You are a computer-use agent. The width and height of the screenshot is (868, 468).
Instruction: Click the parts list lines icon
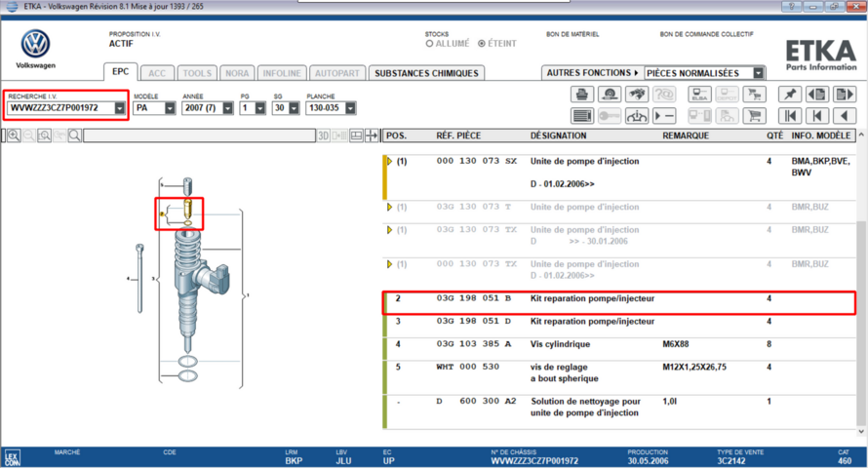[582, 116]
